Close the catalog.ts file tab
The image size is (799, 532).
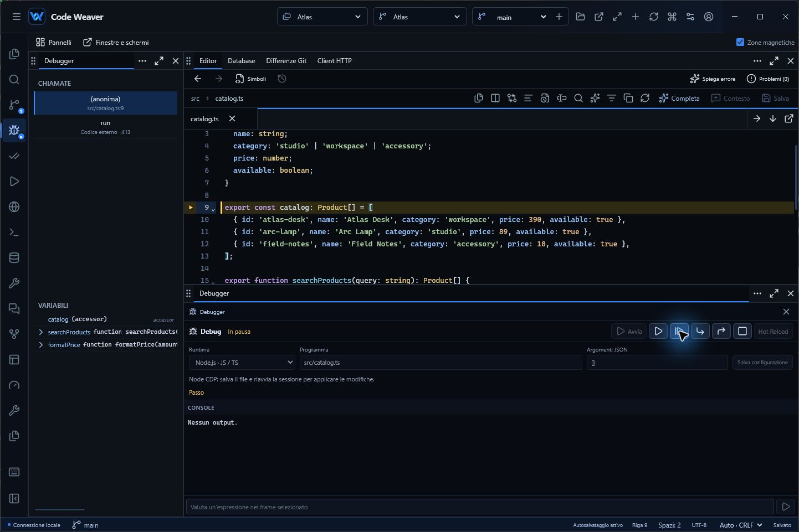pyautogui.click(x=232, y=119)
